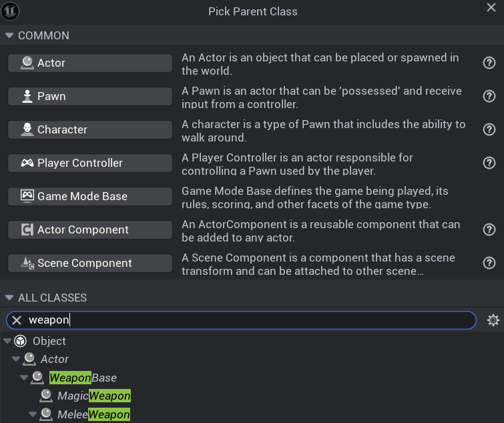Open help for the Pawn class
This screenshot has height=423, width=504.
(x=489, y=96)
